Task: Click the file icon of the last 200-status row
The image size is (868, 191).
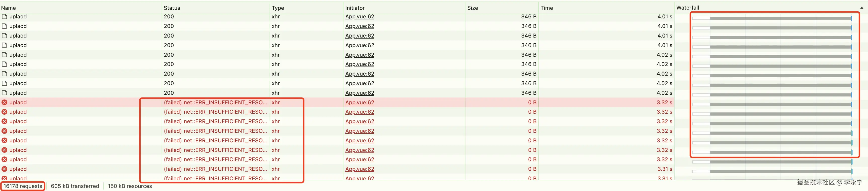Action: pos(4,93)
